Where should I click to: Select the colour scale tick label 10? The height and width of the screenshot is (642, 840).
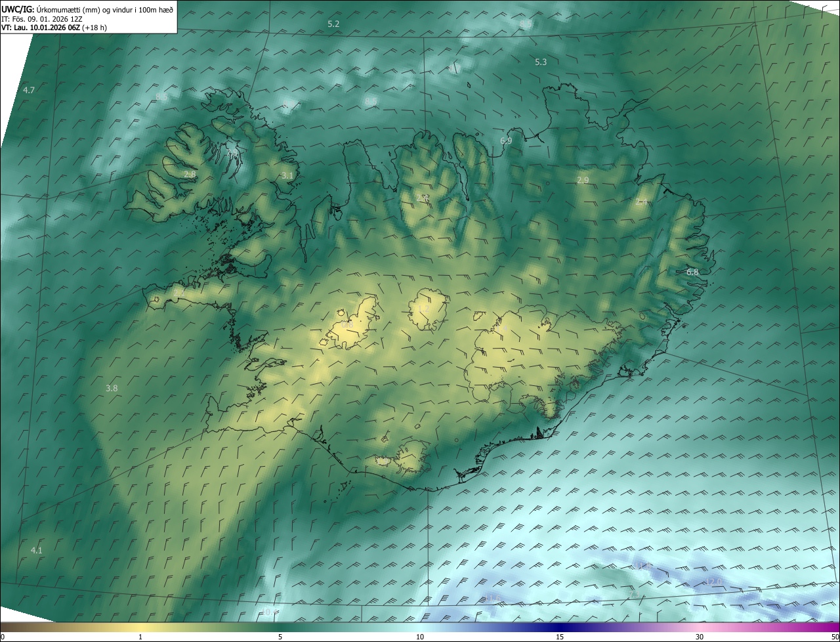pos(420,637)
